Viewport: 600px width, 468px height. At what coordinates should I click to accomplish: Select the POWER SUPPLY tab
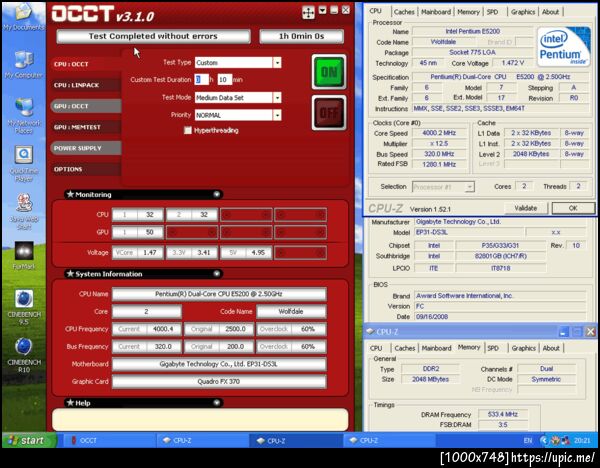click(86, 148)
